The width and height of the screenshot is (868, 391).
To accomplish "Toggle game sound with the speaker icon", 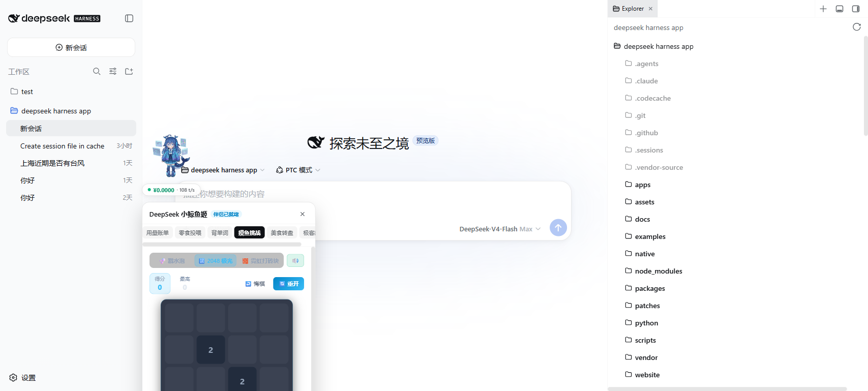I will coord(295,261).
